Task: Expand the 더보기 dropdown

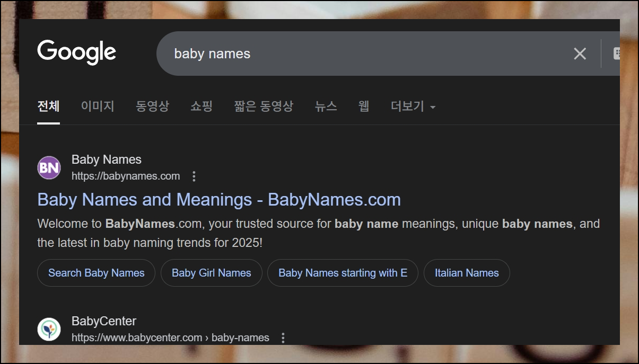Action: tap(413, 106)
